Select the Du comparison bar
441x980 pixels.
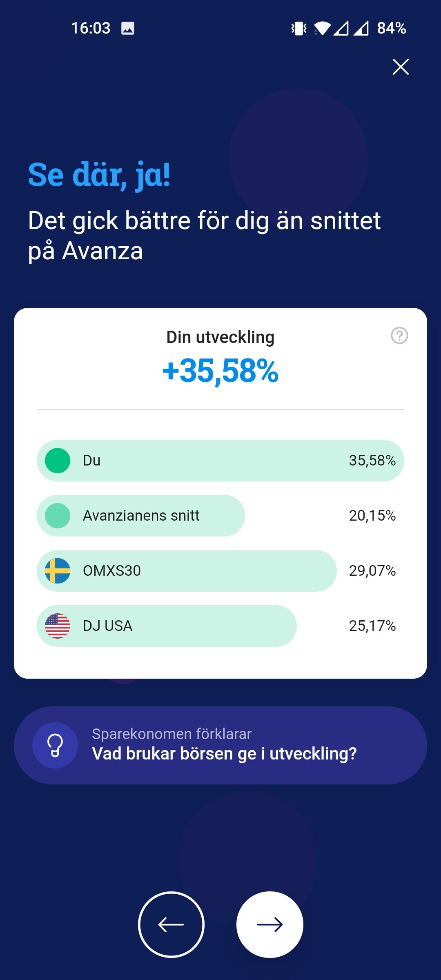coord(220,461)
